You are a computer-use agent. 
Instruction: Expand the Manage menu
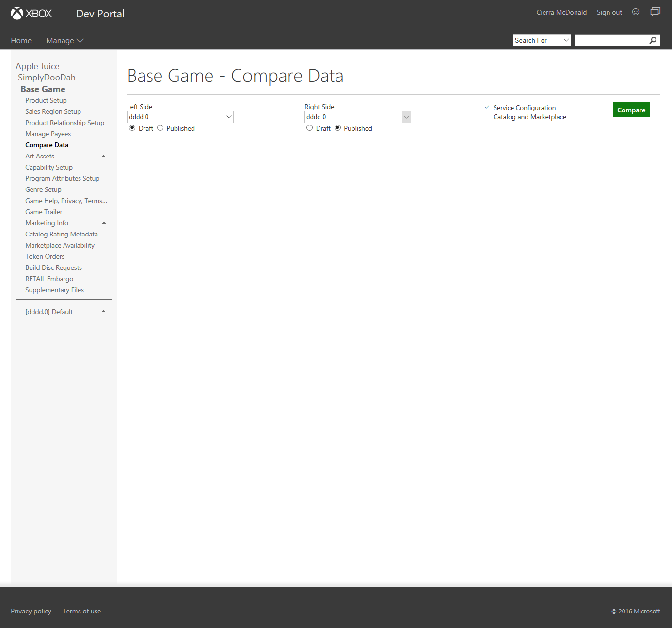click(65, 41)
